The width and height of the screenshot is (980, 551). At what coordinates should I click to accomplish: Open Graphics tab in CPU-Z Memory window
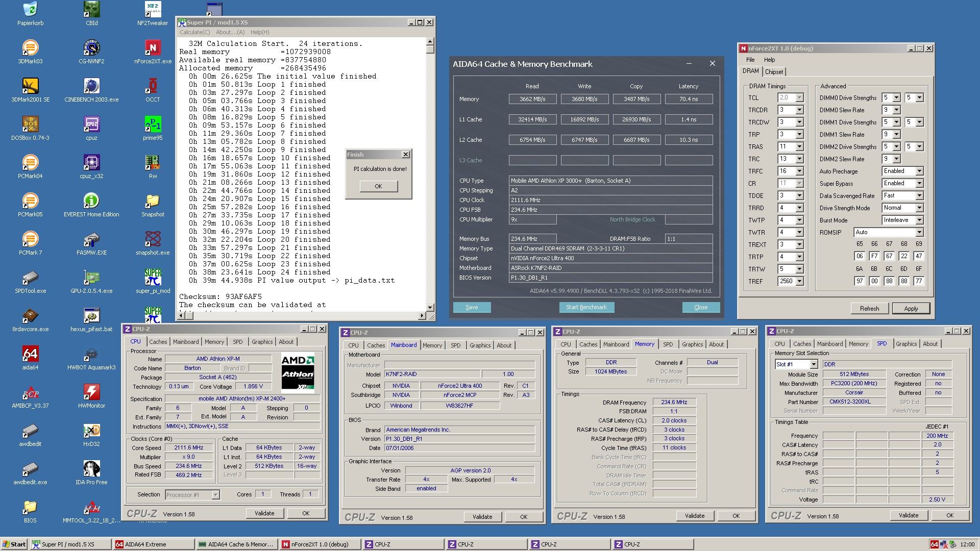692,344
